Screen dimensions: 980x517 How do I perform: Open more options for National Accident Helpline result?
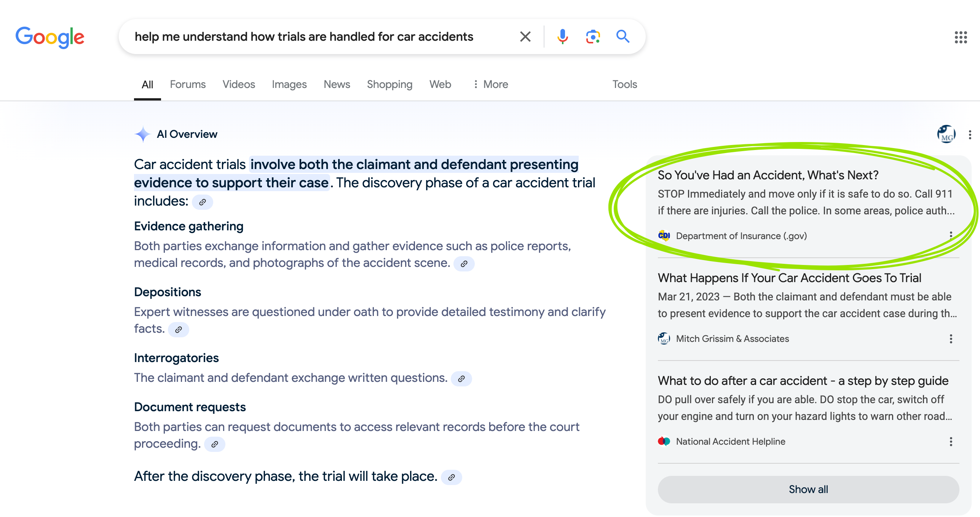click(951, 441)
